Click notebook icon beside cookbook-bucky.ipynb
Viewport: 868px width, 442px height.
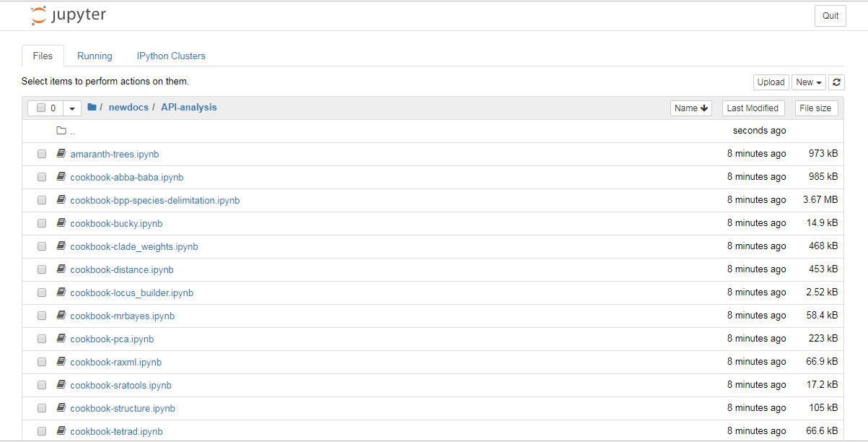[x=61, y=223]
